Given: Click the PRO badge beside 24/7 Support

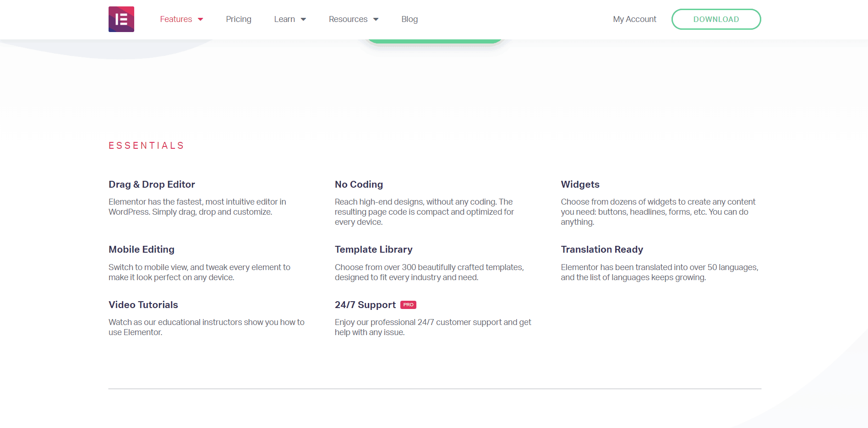Looking at the screenshot, I should (x=408, y=305).
